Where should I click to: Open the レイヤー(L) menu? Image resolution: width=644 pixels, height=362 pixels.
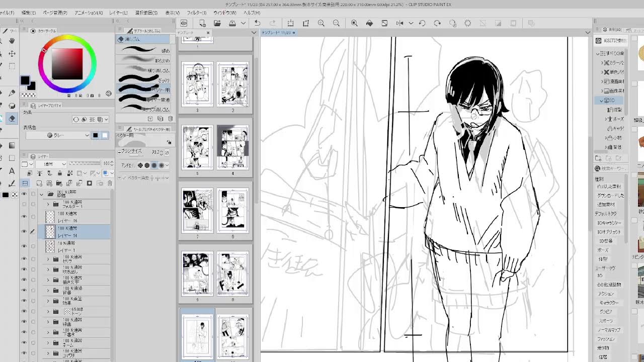click(119, 13)
